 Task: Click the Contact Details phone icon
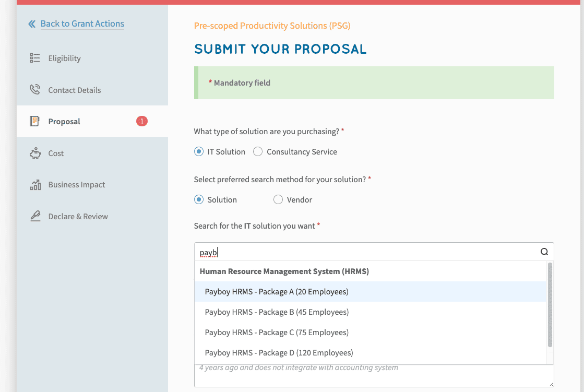pos(35,90)
